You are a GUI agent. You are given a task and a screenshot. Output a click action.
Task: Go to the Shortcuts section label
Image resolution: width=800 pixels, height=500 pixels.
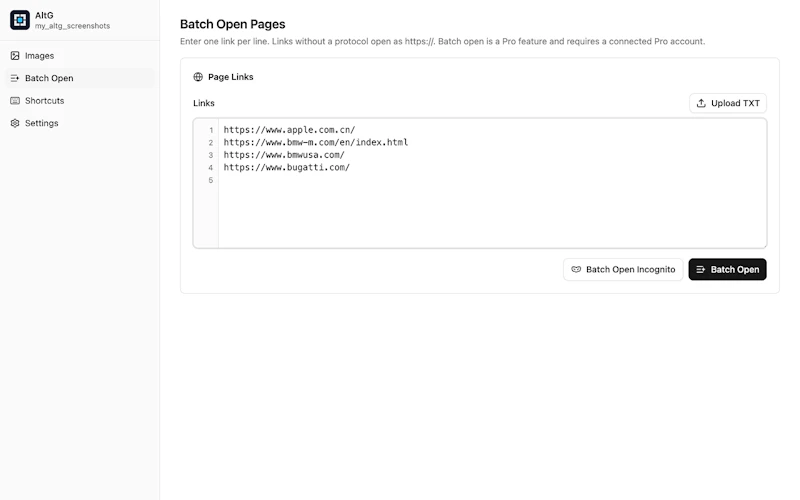44,101
